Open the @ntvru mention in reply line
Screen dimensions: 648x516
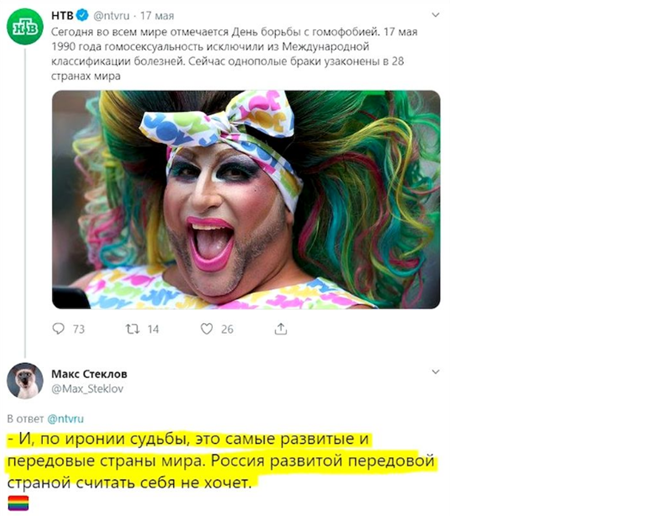click(65, 419)
